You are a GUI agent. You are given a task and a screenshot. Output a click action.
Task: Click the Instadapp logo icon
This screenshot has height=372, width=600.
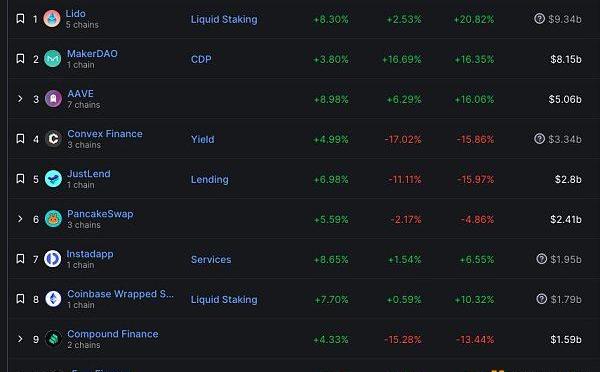[52, 259]
